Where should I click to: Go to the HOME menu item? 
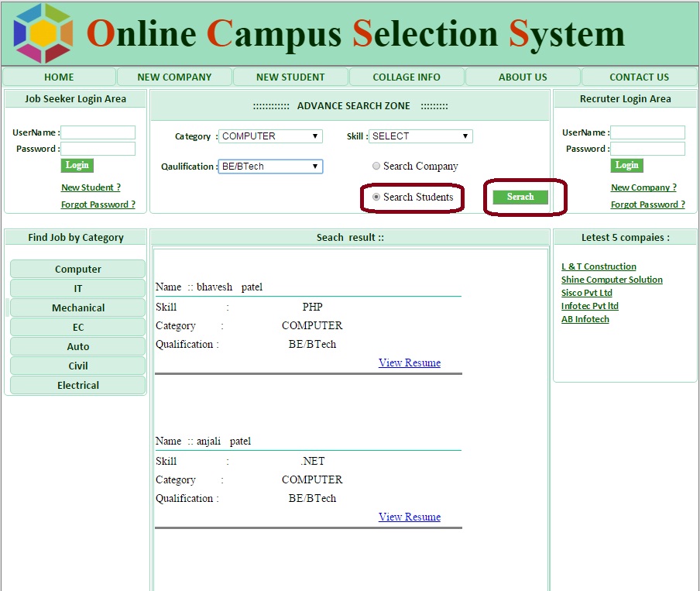click(x=59, y=77)
